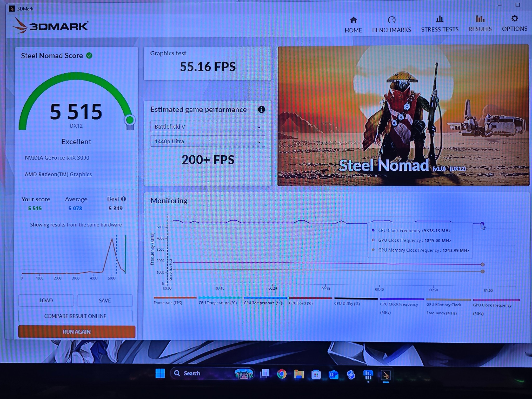Viewport: 532px width, 399px height.
Task: Click the 3DMark icon on the taskbar
Action: (x=385, y=375)
